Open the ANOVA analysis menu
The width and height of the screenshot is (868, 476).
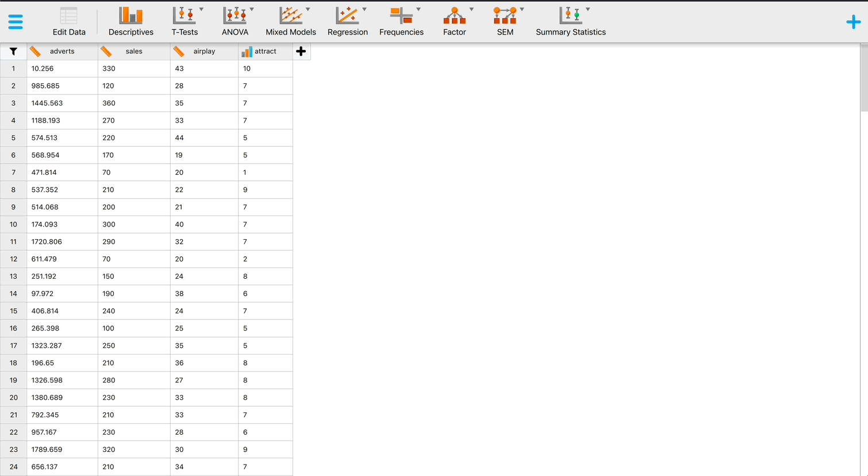pos(235,22)
